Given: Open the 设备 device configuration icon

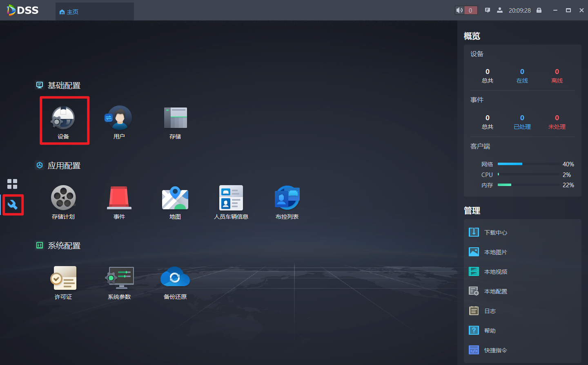Looking at the screenshot, I should tap(63, 119).
